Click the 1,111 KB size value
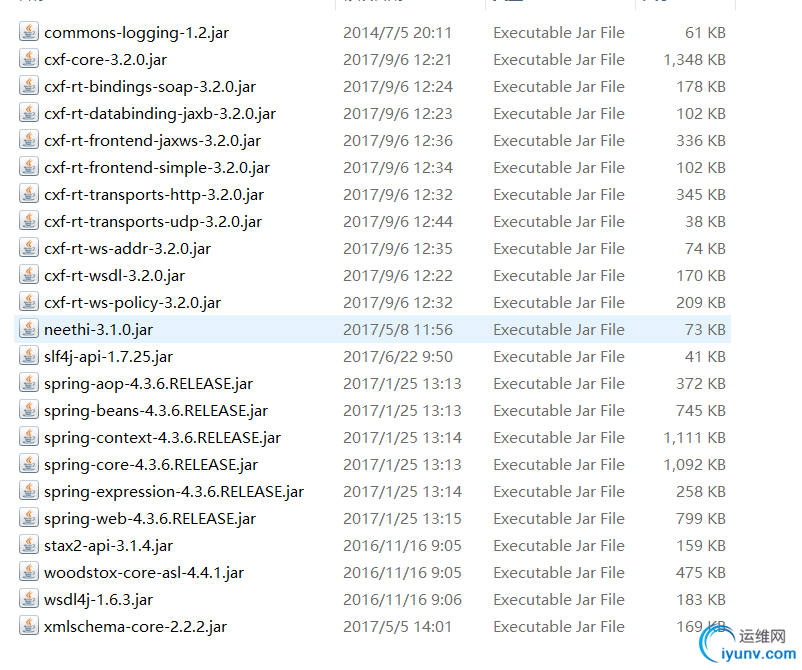Screen dimensions: 802x670 (x=695, y=439)
